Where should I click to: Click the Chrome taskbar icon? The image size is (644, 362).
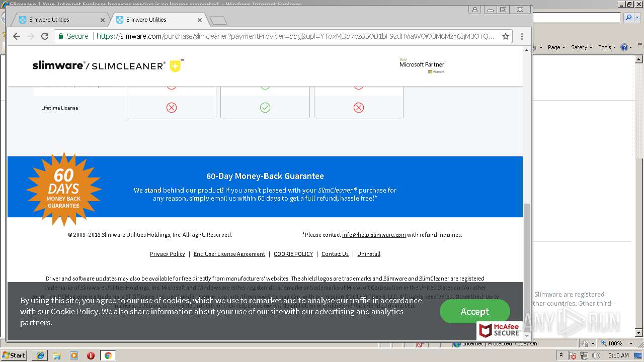tap(108, 355)
